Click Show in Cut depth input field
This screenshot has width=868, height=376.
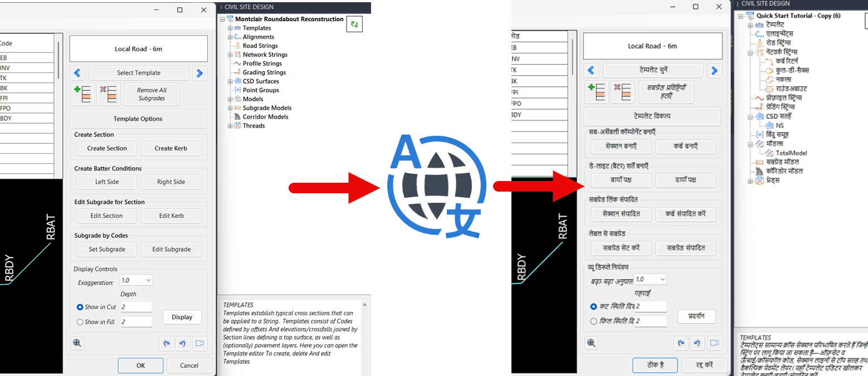(x=136, y=307)
